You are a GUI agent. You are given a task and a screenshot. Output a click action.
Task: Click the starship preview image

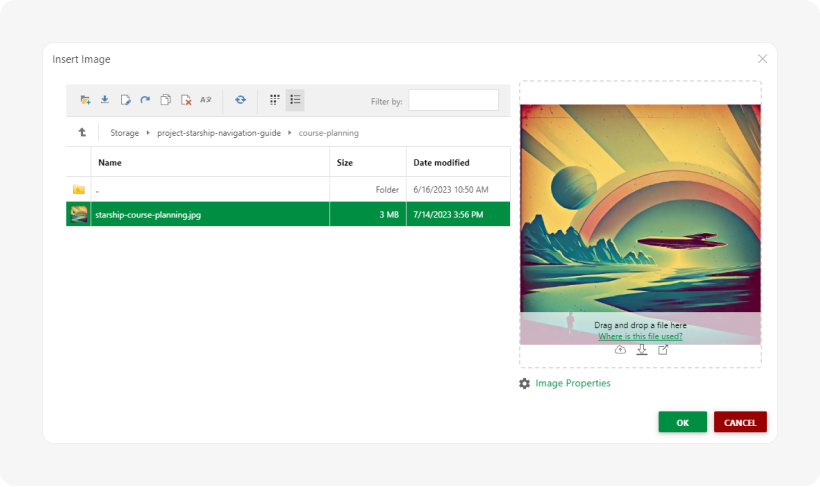tap(640, 224)
